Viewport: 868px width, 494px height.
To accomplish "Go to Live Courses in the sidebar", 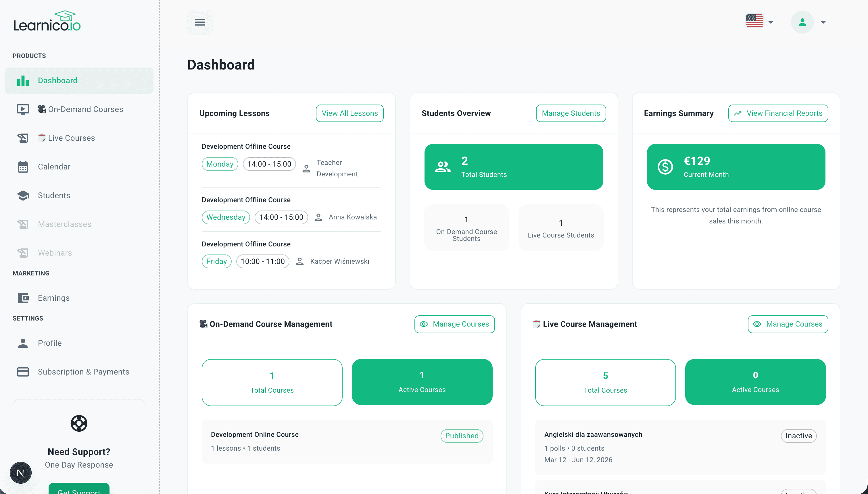I will [x=71, y=138].
